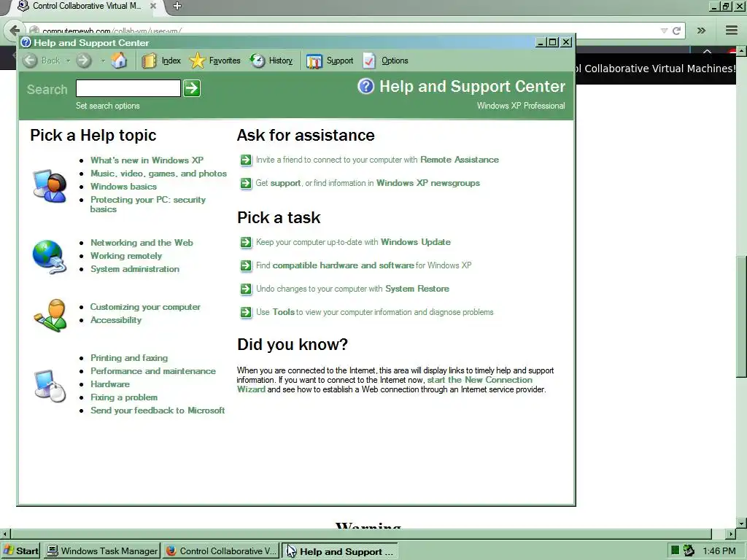Open the Support icon
Viewport: 747px width, 560px height.
[x=314, y=61]
